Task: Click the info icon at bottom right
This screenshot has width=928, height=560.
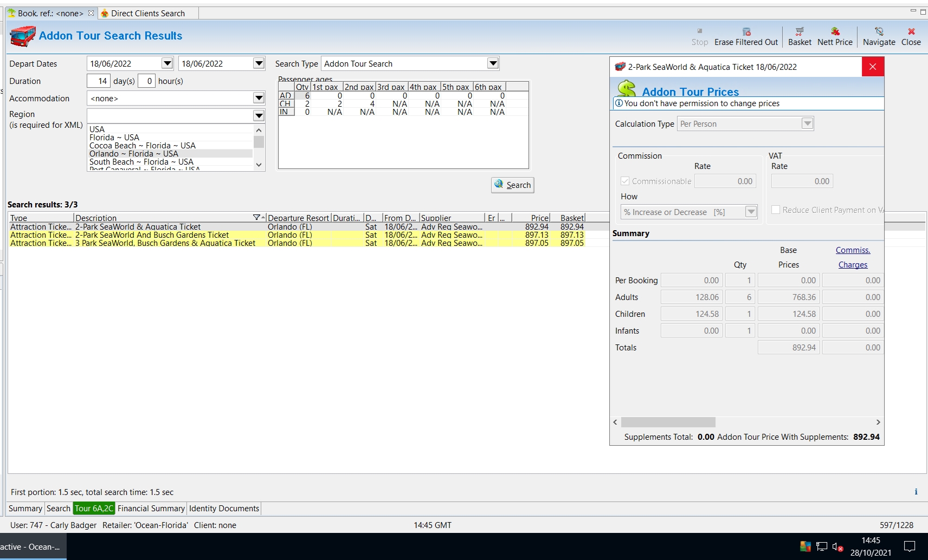Action: click(x=916, y=492)
